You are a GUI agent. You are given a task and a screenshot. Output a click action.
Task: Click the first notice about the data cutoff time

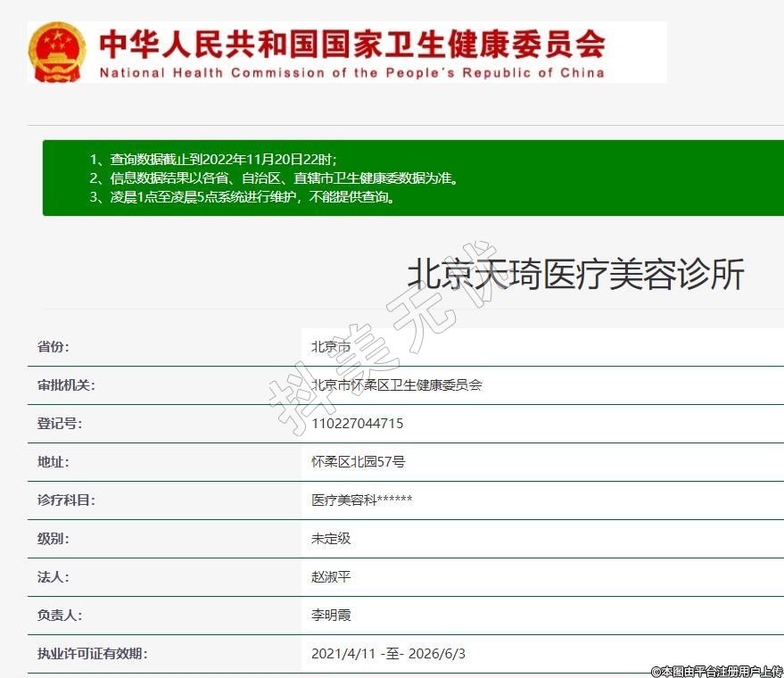(x=213, y=159)
